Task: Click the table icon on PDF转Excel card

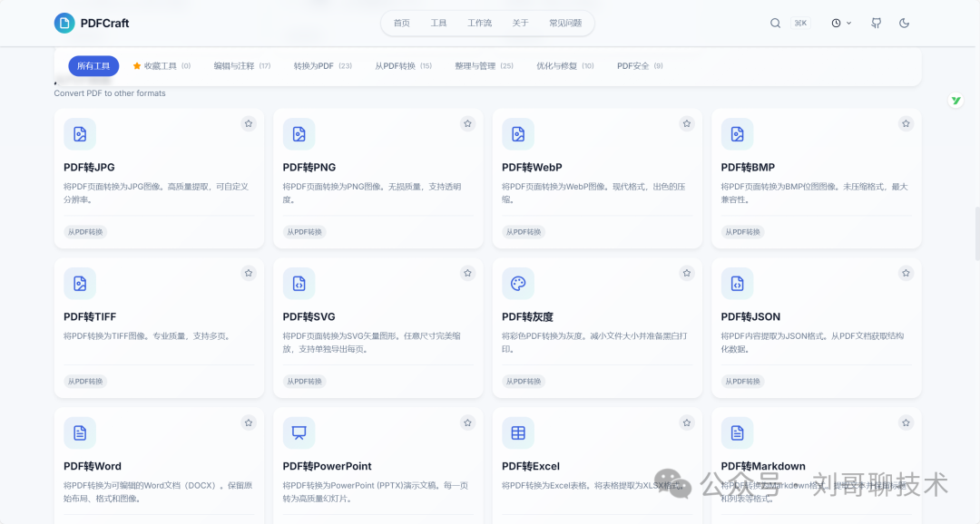Action: (518, 432)
